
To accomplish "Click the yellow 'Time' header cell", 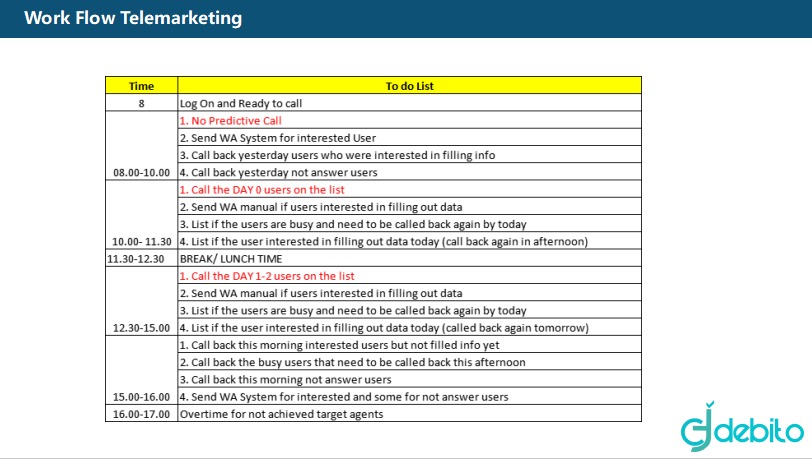I will pyautogui.click(x=141, y=85).
